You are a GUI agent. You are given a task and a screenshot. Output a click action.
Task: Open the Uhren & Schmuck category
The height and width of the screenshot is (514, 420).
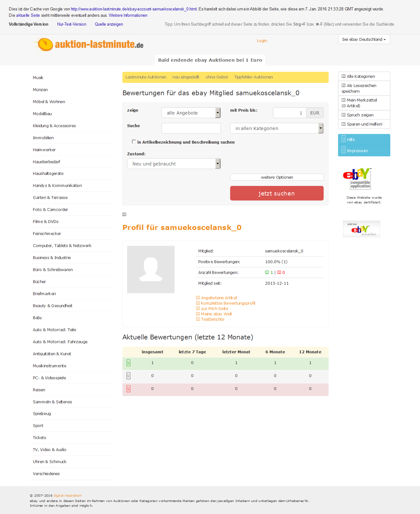pos(50,461)
